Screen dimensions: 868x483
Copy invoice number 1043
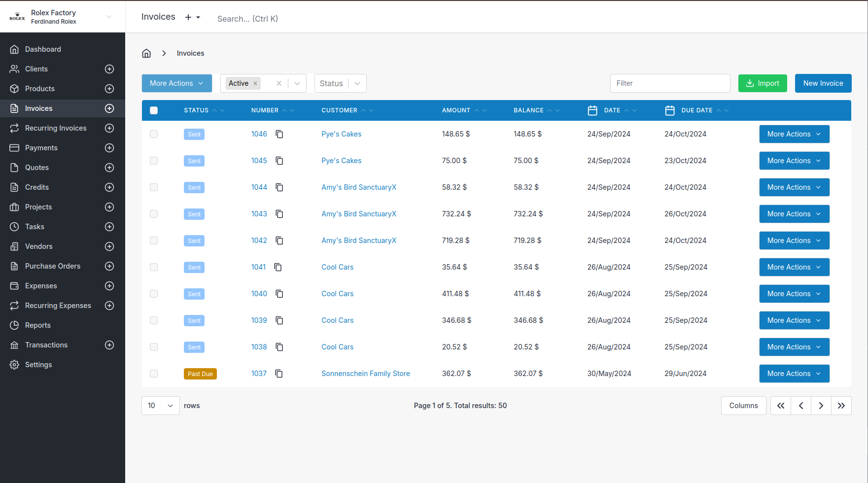(x=279, y=214)
